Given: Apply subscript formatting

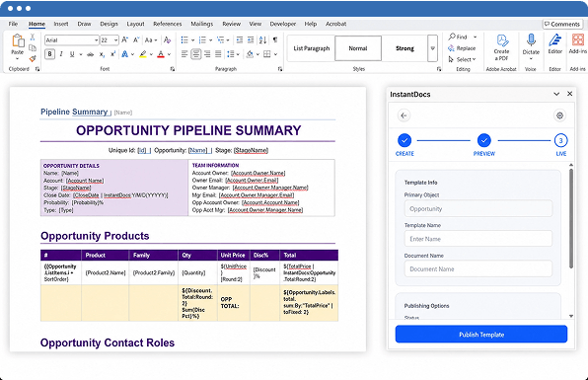Looking at the screenshot, I should pos(102,54).
